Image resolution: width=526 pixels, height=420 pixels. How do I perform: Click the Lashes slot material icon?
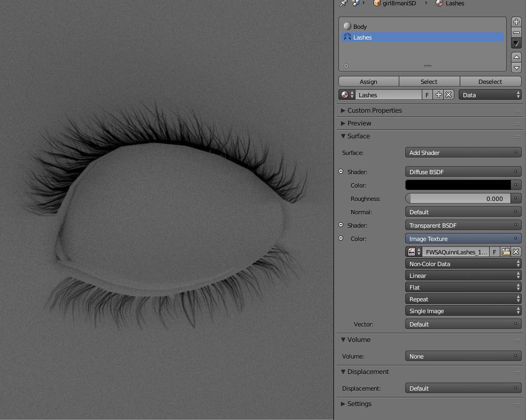[x=347, y=37]
